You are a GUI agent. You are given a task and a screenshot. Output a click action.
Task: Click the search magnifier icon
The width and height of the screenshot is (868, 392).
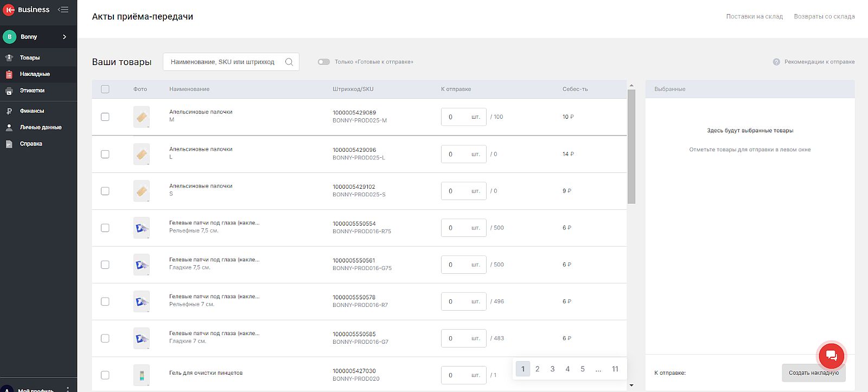pyautogui.click(x=289, y=62)
